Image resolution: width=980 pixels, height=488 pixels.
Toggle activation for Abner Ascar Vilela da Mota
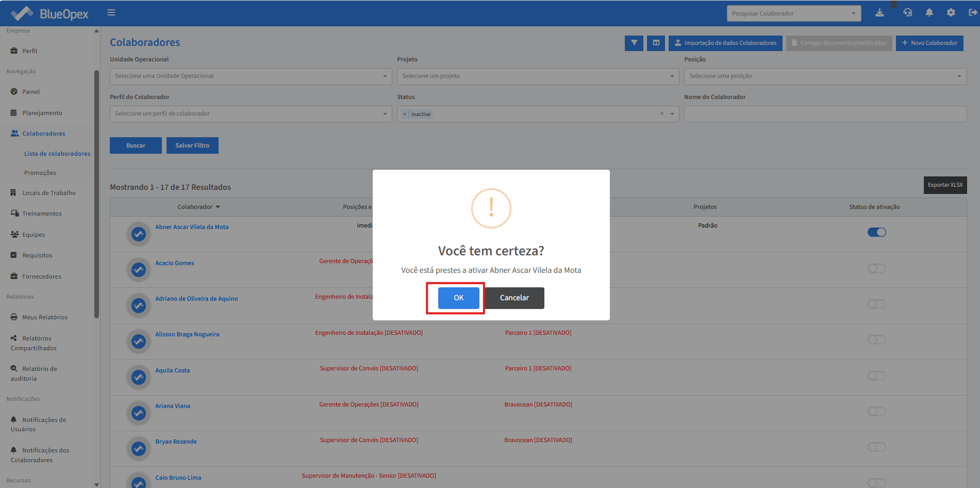[876, 232]
